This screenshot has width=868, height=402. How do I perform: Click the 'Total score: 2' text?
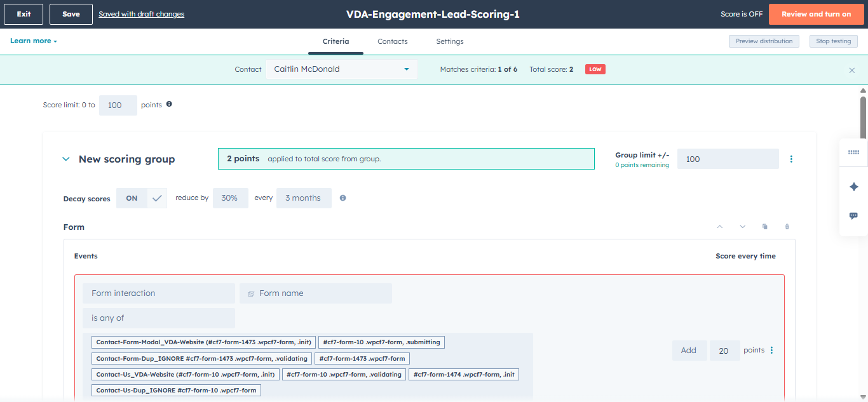552,69
